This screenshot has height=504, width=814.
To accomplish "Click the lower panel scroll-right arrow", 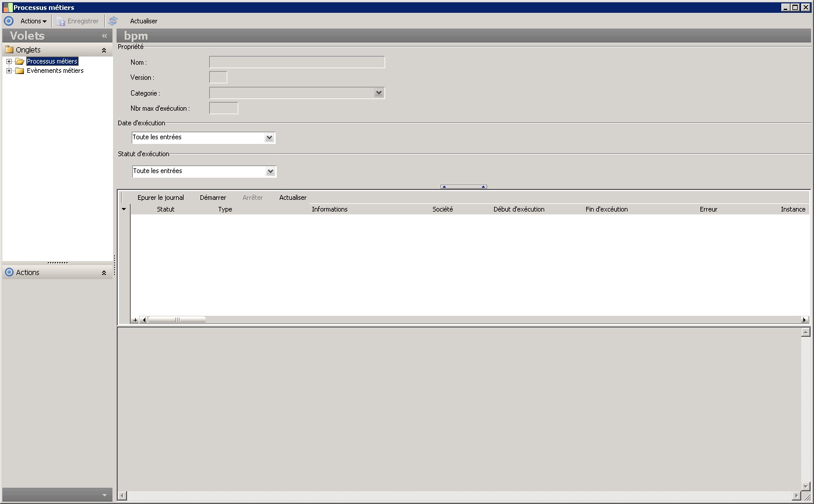I will point(797,496).
